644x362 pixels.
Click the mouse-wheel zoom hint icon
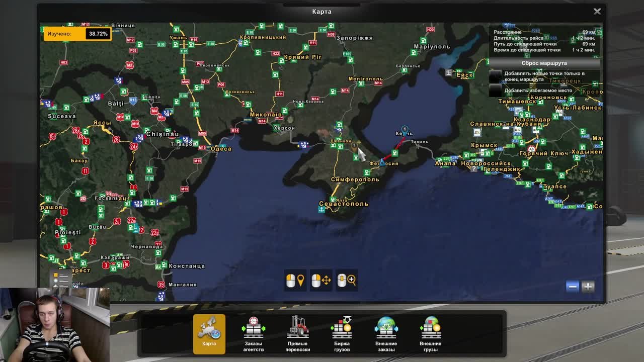click(x=346, y=281)
